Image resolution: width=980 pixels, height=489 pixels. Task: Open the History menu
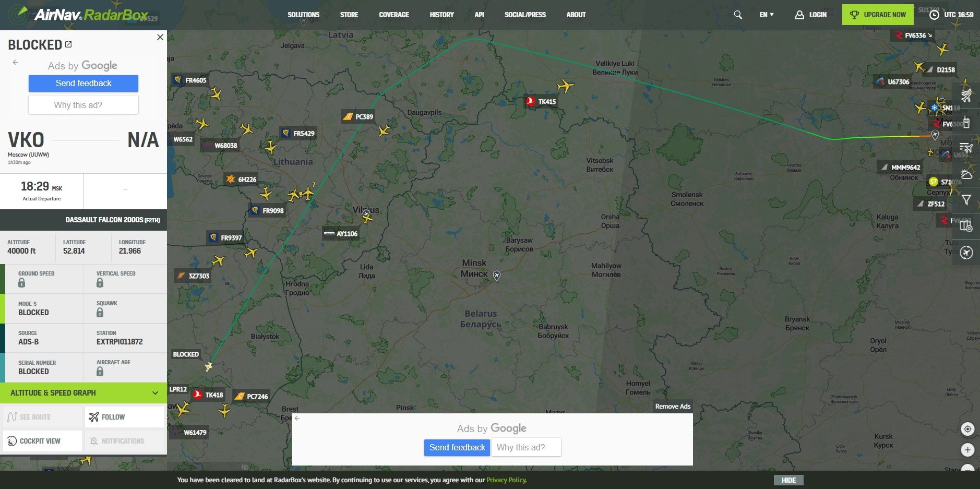(x=442, y=15)
